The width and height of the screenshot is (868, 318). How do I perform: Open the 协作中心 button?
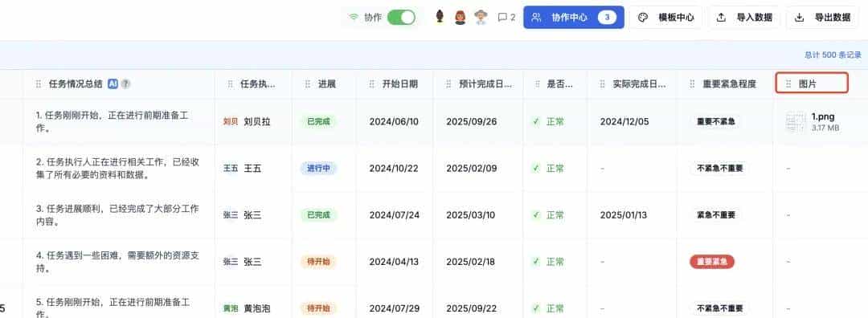point(574,17)
